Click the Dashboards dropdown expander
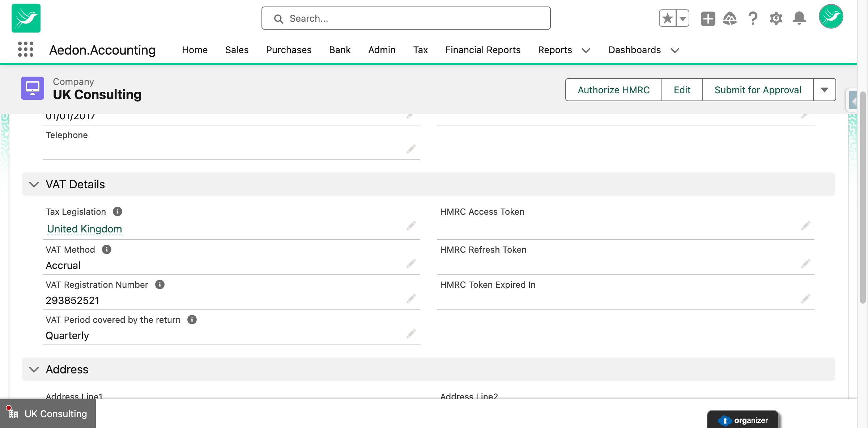 click(675, 50)
